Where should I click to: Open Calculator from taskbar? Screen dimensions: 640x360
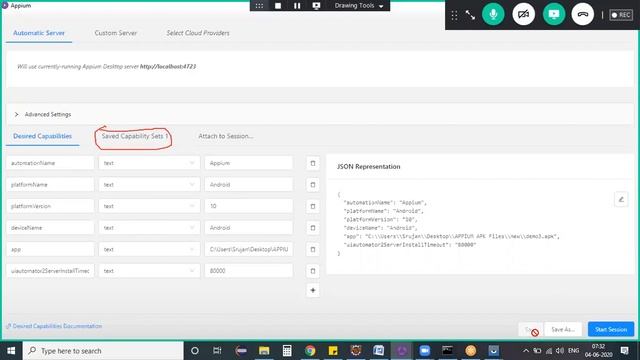click(x=287, y=351)
